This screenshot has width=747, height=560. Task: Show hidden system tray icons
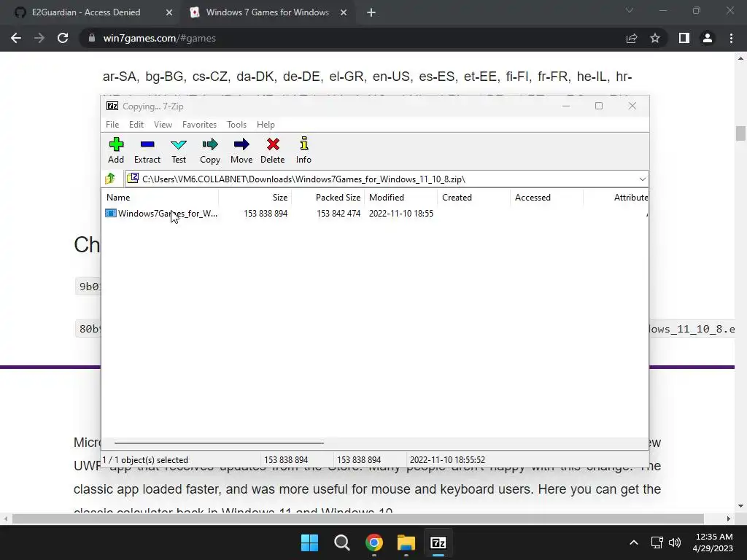[634, 542]
